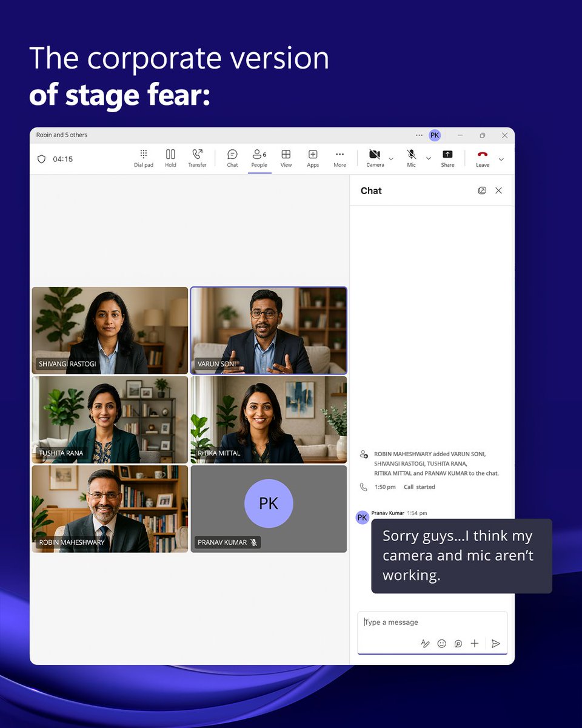Change the meeting View layout
This screenshot has width=582, height=728.
click(x=286, y=158)
